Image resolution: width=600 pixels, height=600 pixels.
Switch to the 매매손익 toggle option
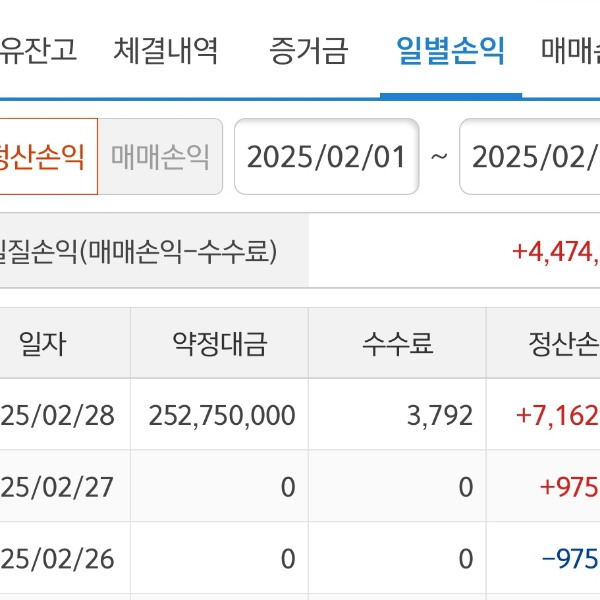pyautogui.click(x=160, y=157)
